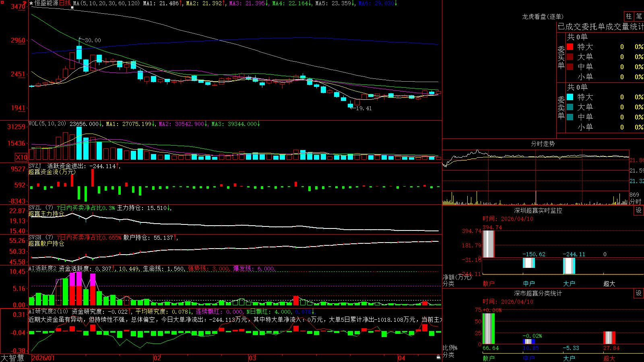Click the 超赢主力持仓 label
The height and width of the screenshot is (362, 644).
tap(46, 214)
